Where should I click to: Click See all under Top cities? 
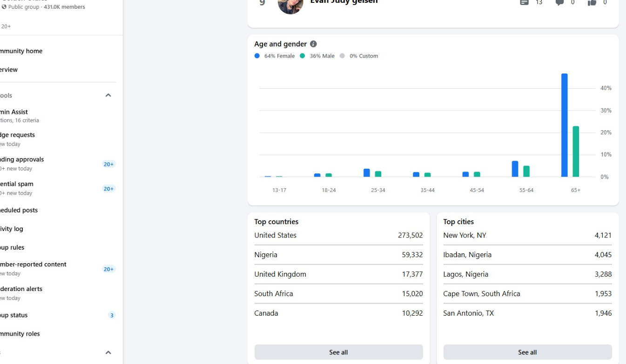pyautogui.click(x=527, y=352)
